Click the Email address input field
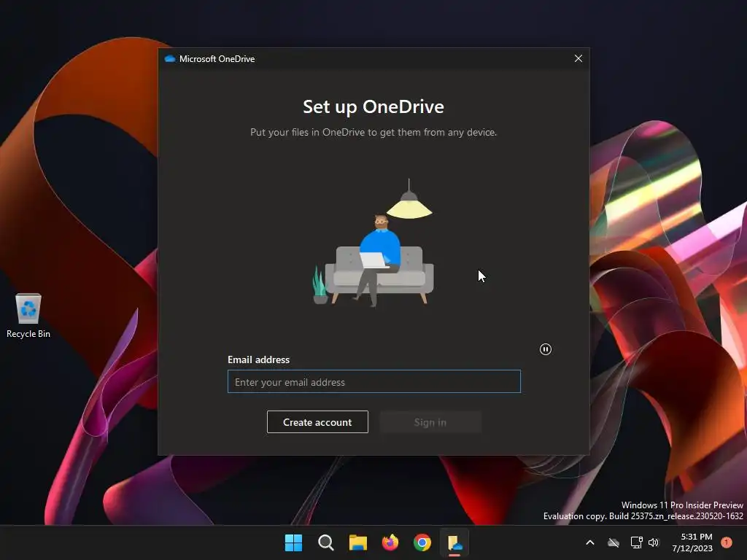 point(374,381)
